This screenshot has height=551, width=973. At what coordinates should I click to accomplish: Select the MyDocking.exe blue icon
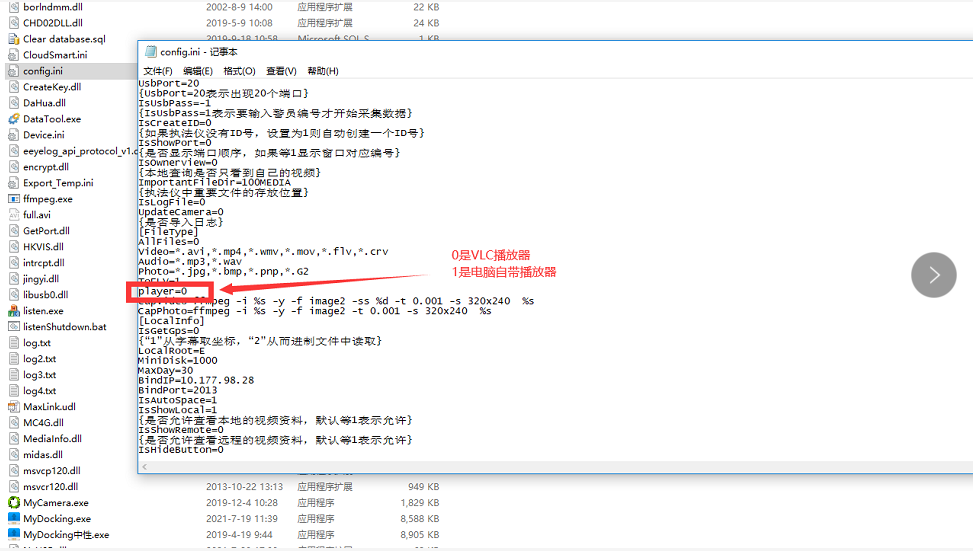14,519
